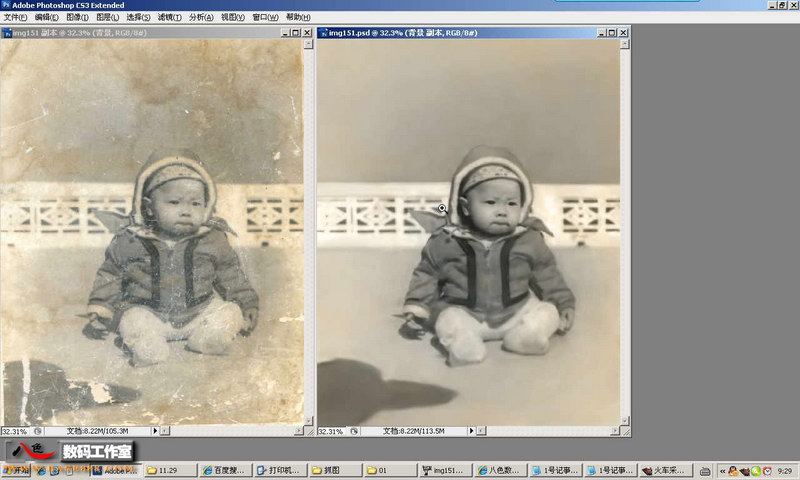800x480 pixels.
Task: Expand hidden tray icons with the « arrow
Action: 722,471
